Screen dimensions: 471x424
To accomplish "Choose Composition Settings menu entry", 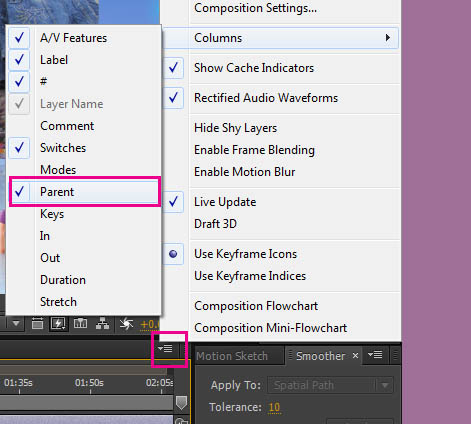I will click(255, 8).
